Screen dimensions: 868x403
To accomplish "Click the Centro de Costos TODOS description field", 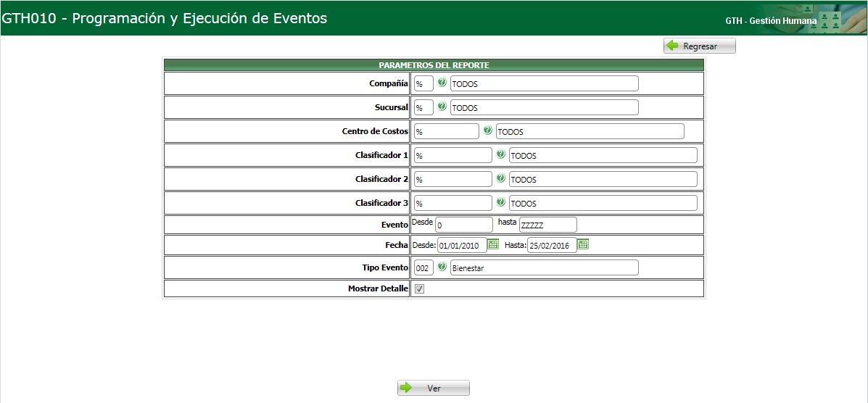I will tap(590, 131).
